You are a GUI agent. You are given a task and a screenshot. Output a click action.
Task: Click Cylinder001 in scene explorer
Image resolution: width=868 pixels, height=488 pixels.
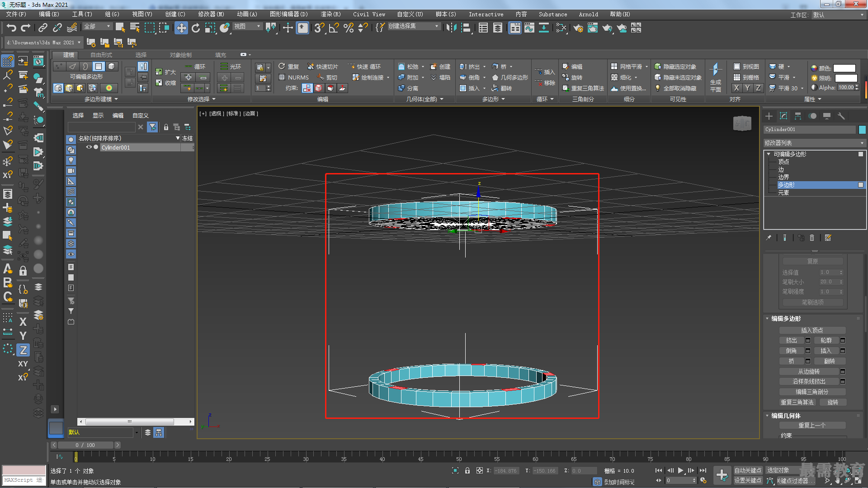click(116, 147)
